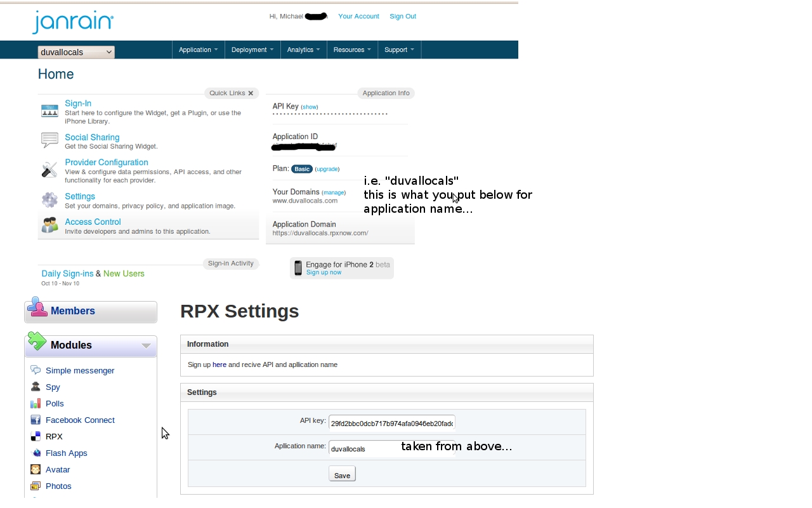
Task: Click the Members panel icon
Action: 37,307
